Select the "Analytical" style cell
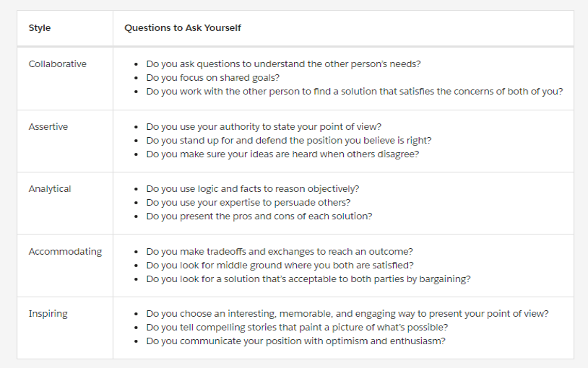Viewport: 588px width, 368px height. [x=50, y=189]
